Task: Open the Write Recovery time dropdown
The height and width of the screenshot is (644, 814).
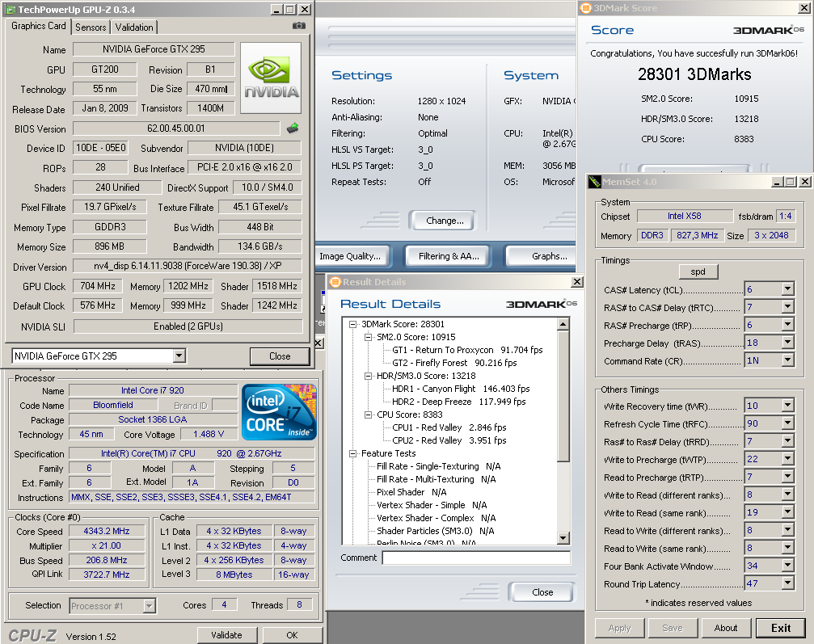Action: point(788,406)
